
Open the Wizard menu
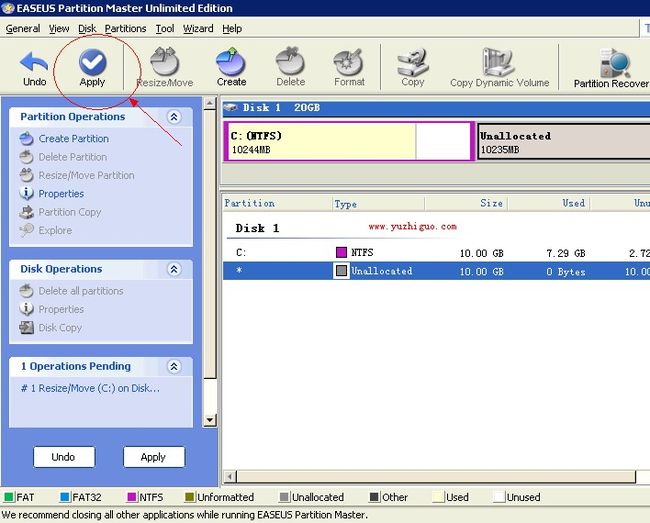(198, 29)
